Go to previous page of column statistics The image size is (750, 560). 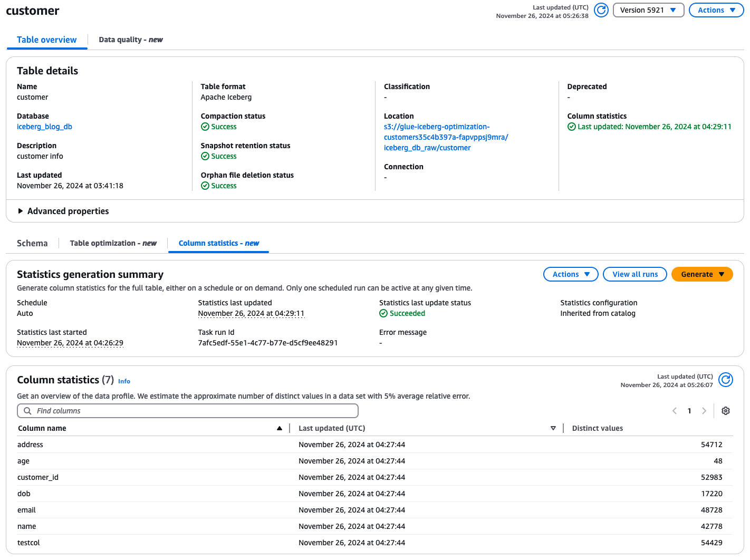coord(675,411)
